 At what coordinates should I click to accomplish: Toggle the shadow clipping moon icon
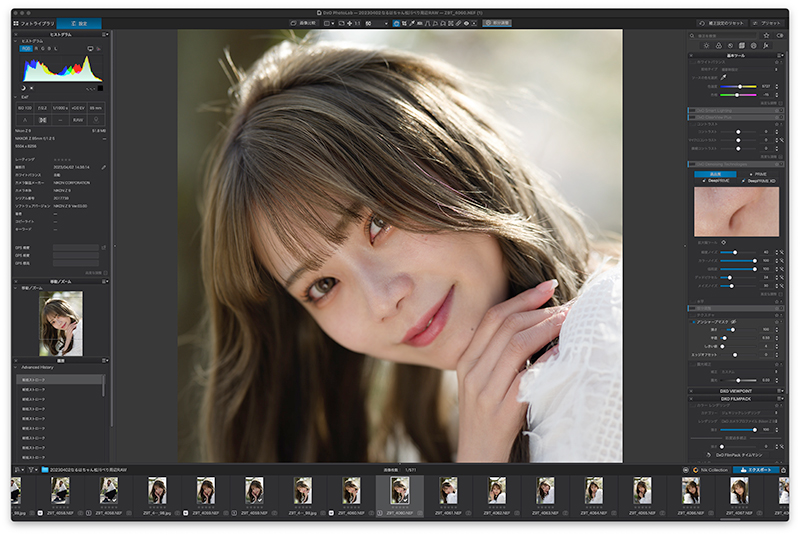[x=23, y=88]
